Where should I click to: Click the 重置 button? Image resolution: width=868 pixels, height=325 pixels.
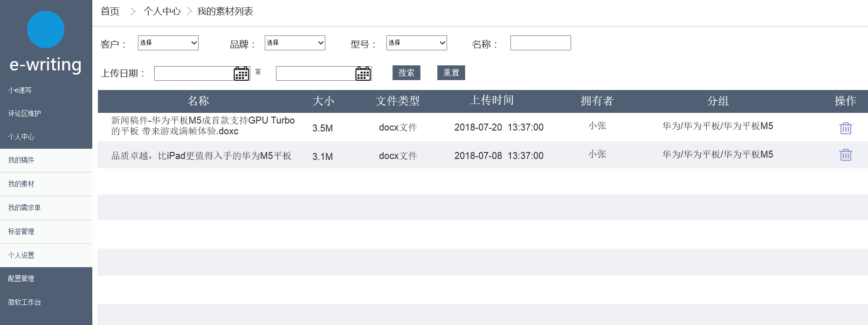click(x=451, y=73)
